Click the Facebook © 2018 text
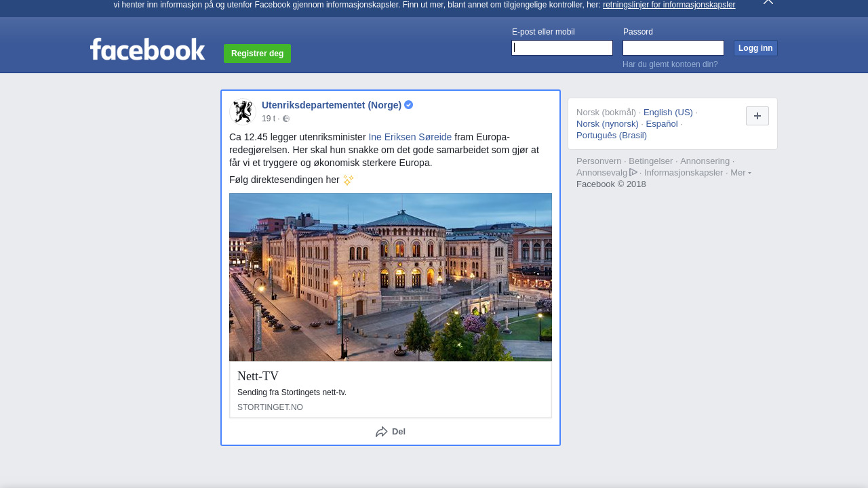The image size is (868, 488). tap(611, 184)
